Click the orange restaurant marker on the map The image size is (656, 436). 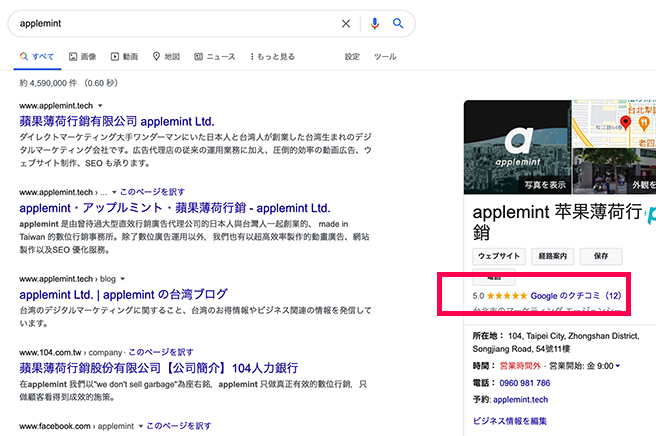tap(644, 123)
